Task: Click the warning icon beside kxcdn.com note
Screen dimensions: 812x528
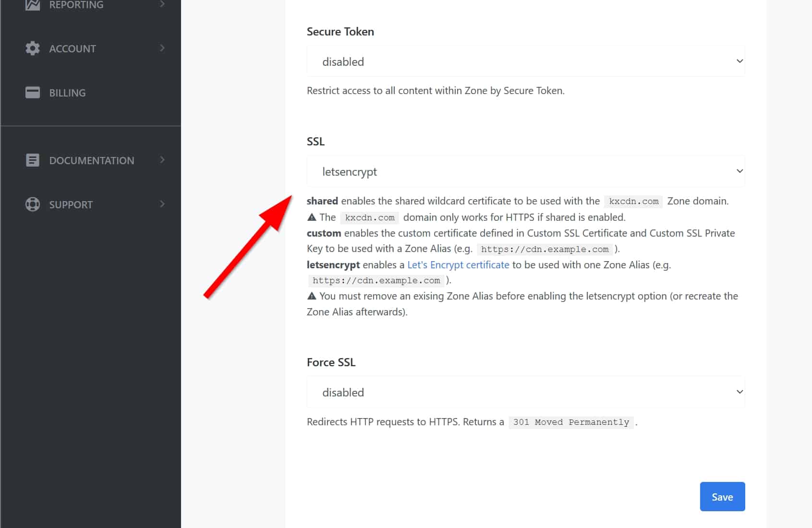Action: click(x=312, y=217)
